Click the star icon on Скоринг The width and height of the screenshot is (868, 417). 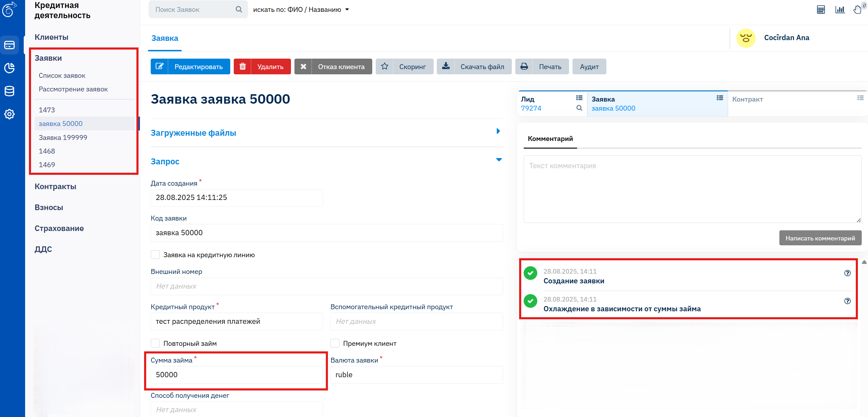[384, 66]
